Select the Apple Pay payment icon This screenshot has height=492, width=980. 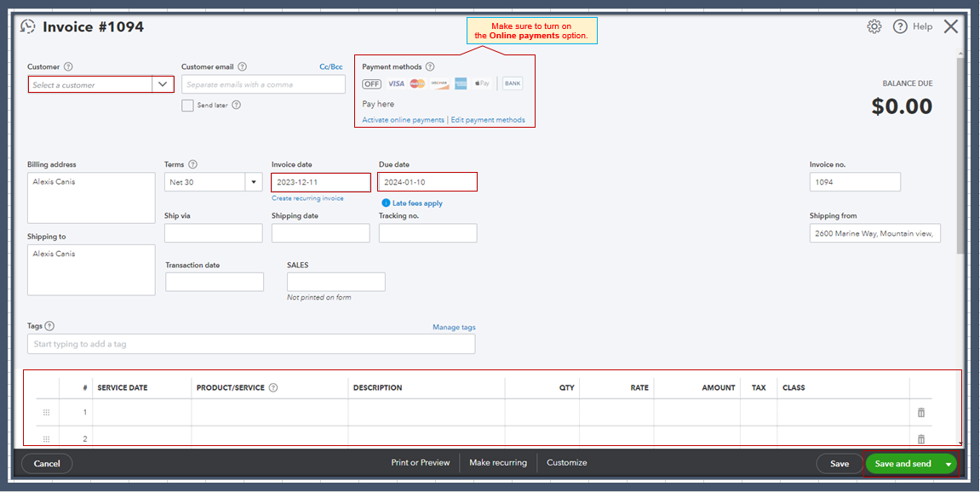tap(481, 83)
